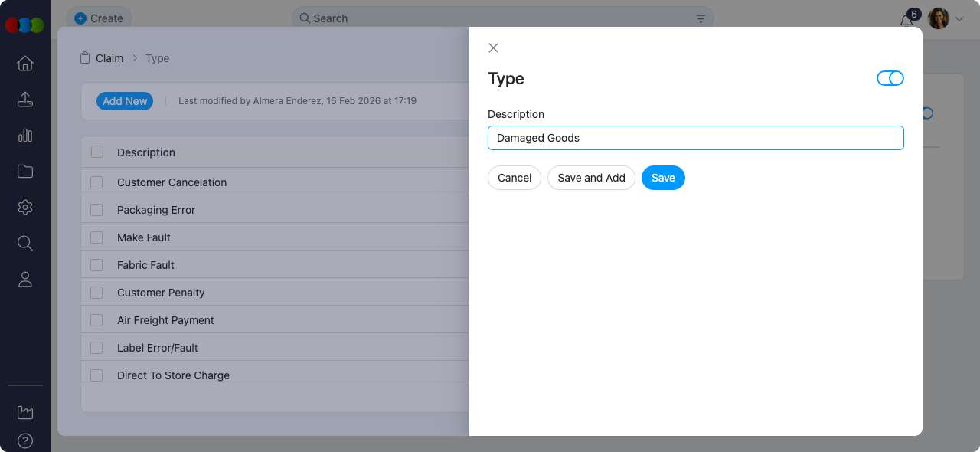The width and height of the screenshot is (980, 452).
Task: Open the Contacts person icon in sidebar
Action: [24, 279]
